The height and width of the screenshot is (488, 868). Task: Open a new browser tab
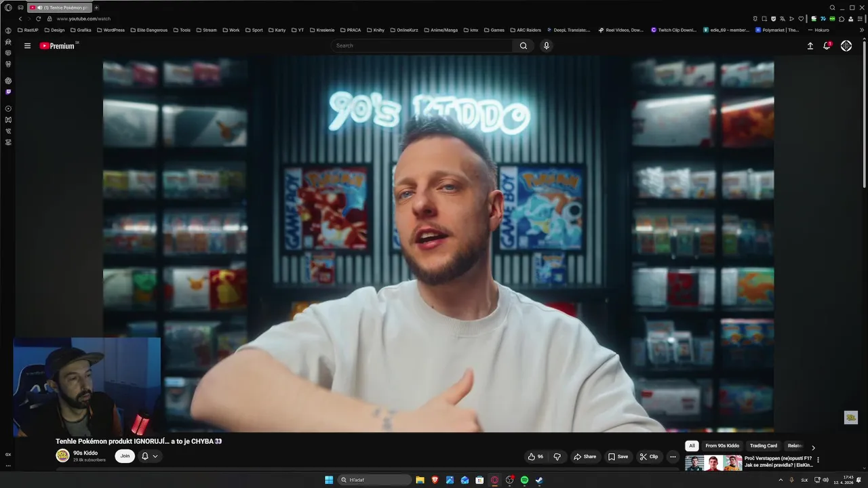click(x=96, y=7)
